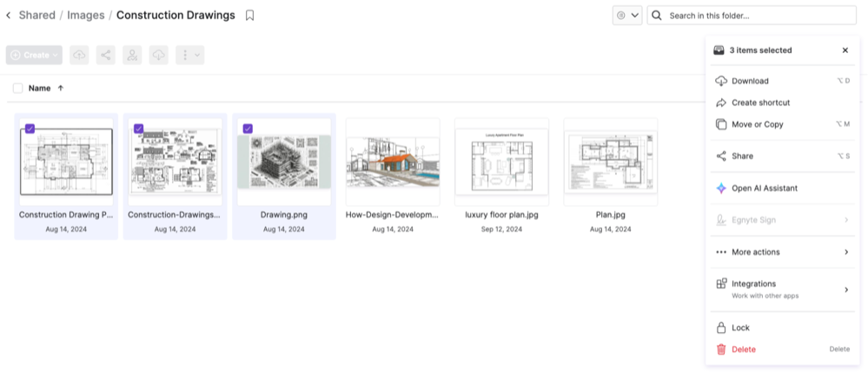Choose Move or Copy from menu
Image resolution: width=868 pixels, height=374 pixels.
757,124
